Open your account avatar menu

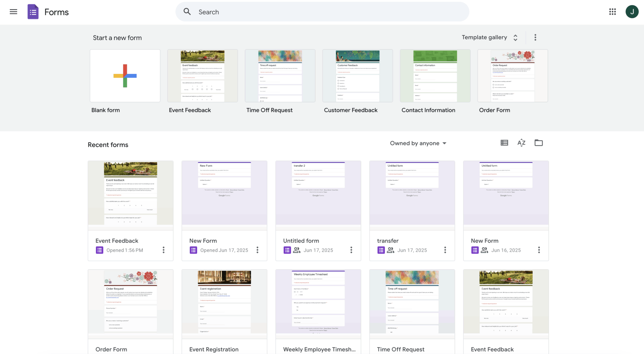(x=632, y=12)
